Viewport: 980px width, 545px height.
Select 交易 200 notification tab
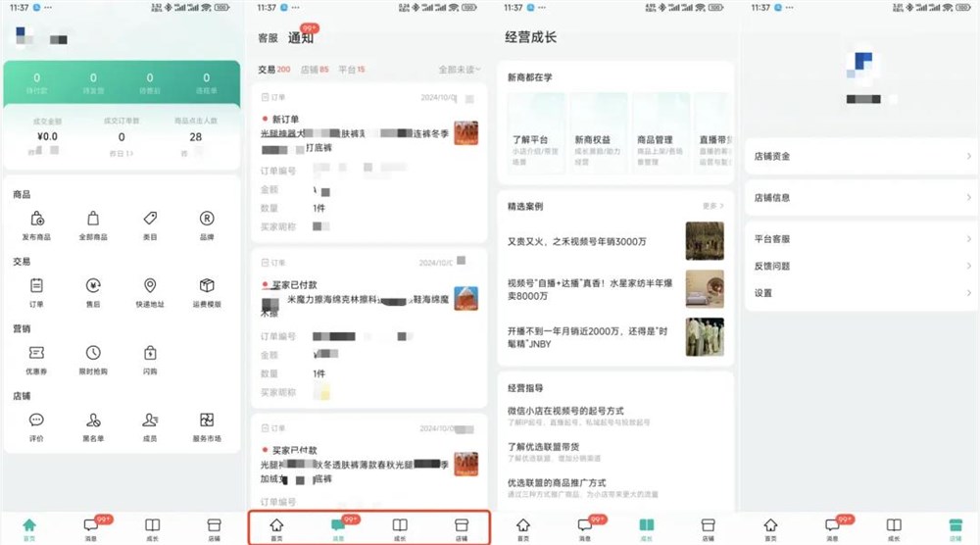coord(274,70)
